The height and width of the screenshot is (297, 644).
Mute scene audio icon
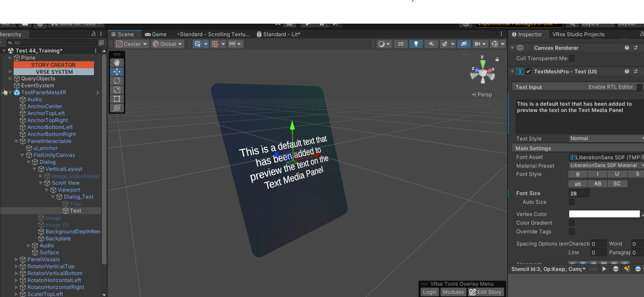[431, 44]
